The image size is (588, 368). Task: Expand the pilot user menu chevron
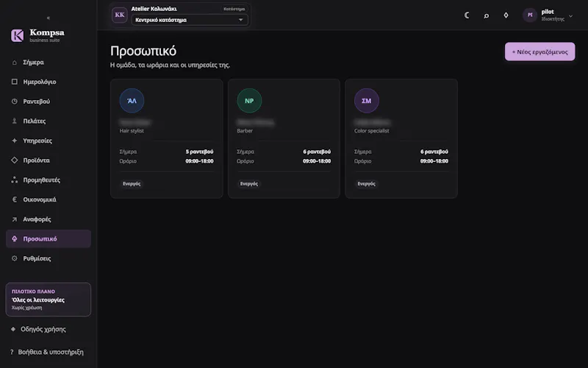(x=571, y=16)
